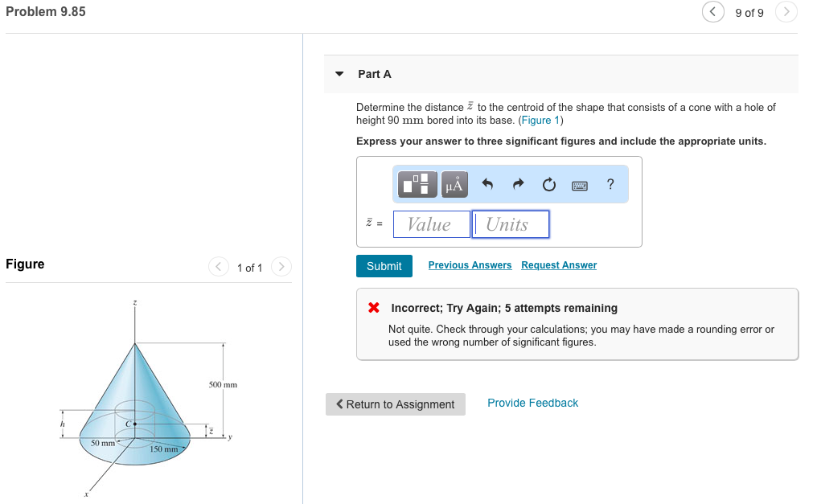The height and width of the screenshot is (504, 817).
Task: Go to previous item with the left chevron
Action: pos(713,12)
